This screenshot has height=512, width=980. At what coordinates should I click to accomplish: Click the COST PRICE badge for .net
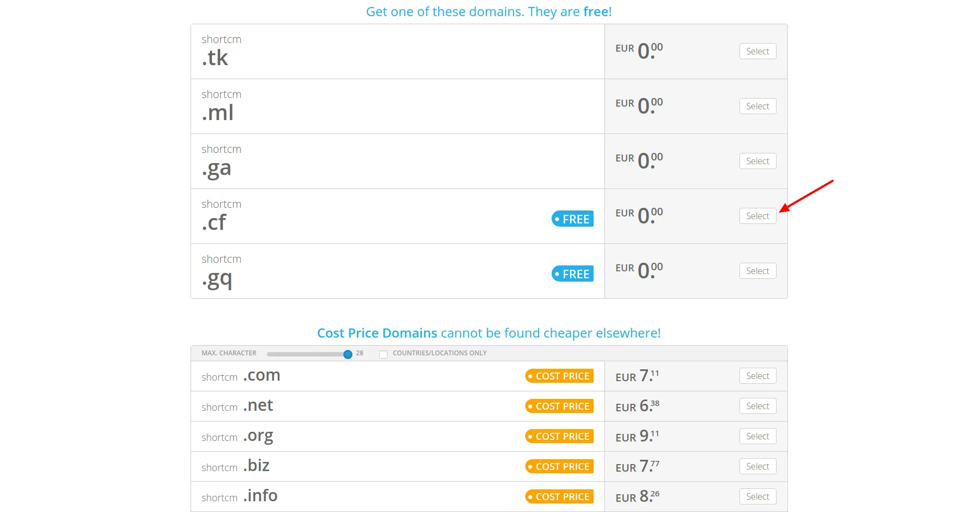pyautogui.click(x=559, y=406)
